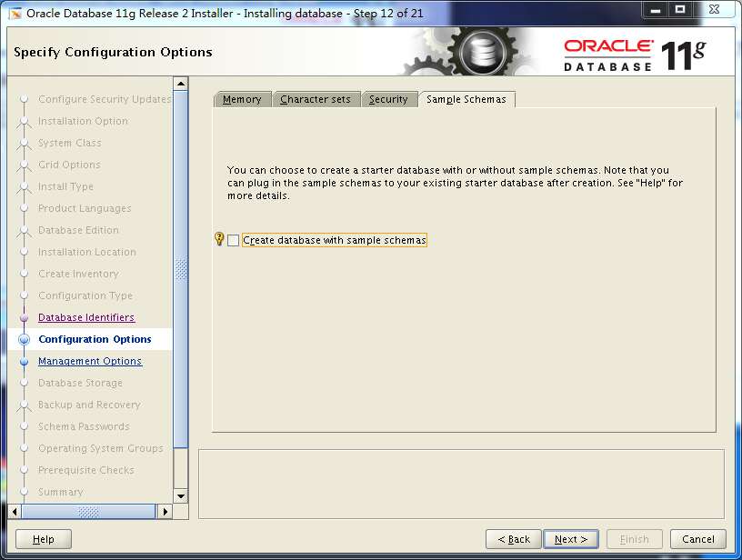This screenshot has width=742, height=560.
Task: Open Help
Action: point(42,538)
